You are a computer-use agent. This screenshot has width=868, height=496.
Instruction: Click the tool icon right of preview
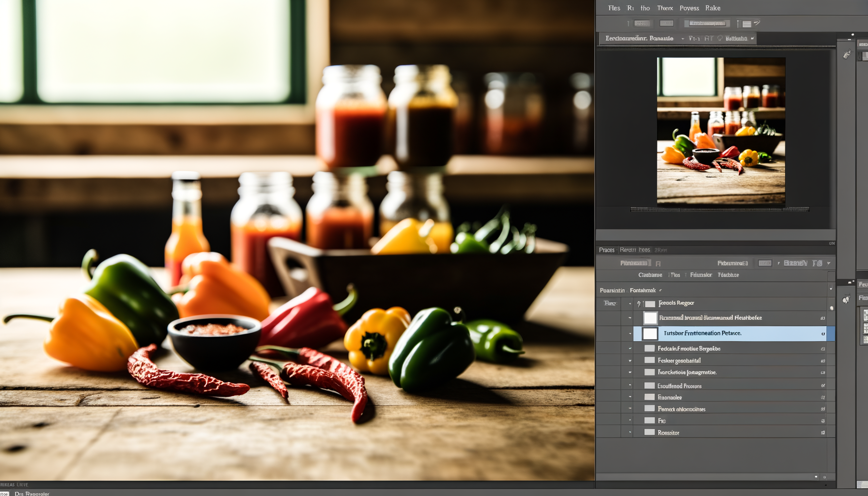[846, 55]
